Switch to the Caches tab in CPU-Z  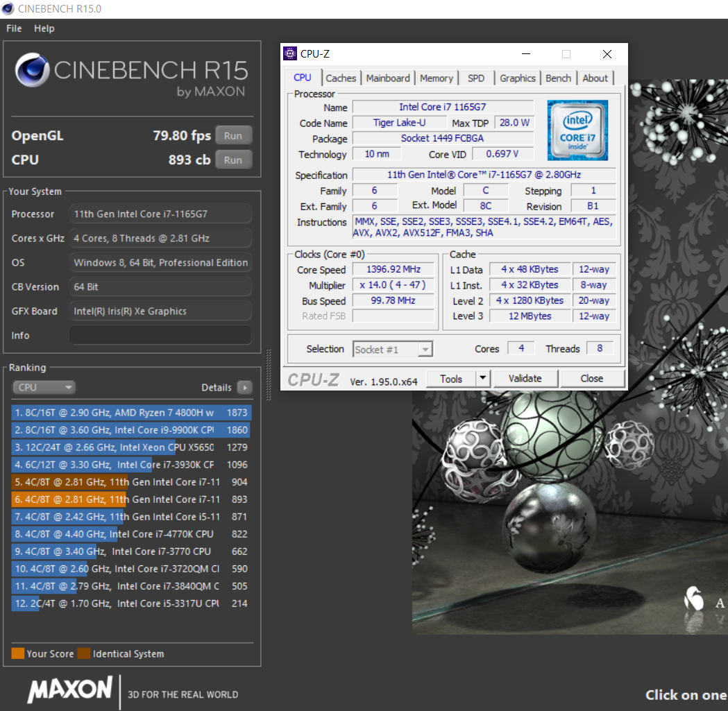[x=341, y=78]
